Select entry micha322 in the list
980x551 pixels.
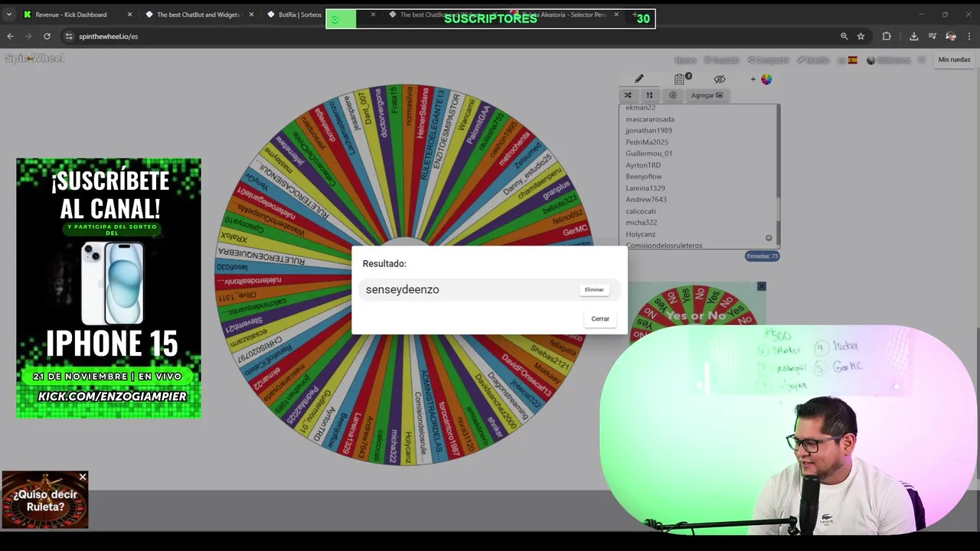pyautogui.click(x=642, y=223)
